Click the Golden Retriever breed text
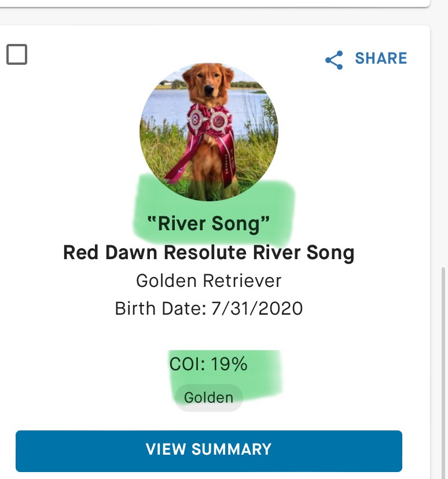The height and width of the screenshot is (479, 448). [208, 281]
